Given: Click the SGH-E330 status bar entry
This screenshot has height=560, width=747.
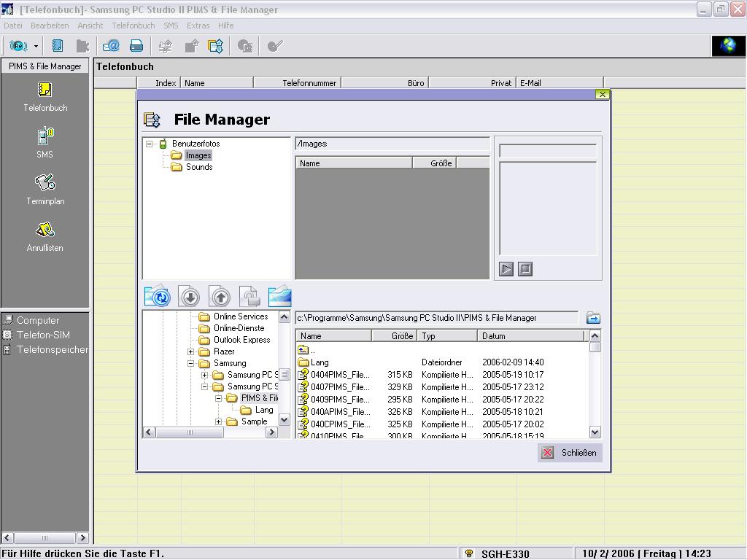Looking at the screenshot, I should pyautogui.click(x=505, y=554).
